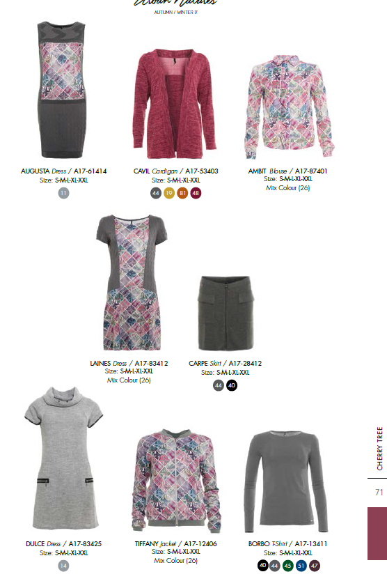Click the CHERRY TREE side tab label
The height and width of the screenshot is (588, 387).
379,449
